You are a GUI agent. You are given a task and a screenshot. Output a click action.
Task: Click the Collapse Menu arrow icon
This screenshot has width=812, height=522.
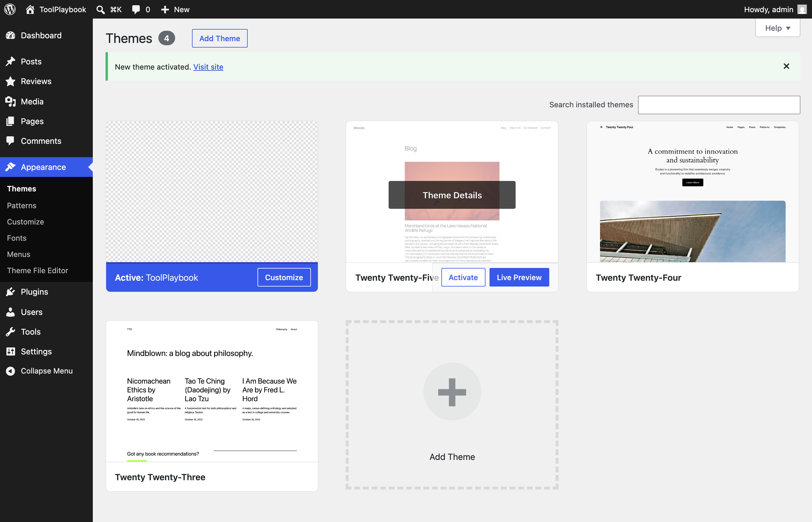(10, 371)
